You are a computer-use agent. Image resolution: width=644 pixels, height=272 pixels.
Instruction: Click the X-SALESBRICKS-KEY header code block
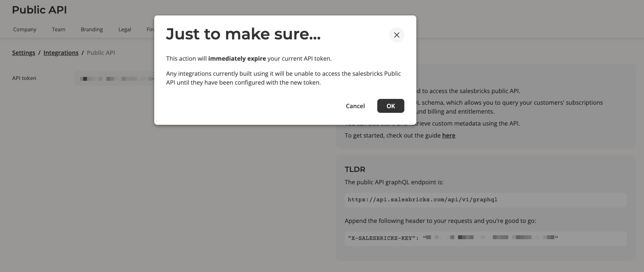pos(486,238)
